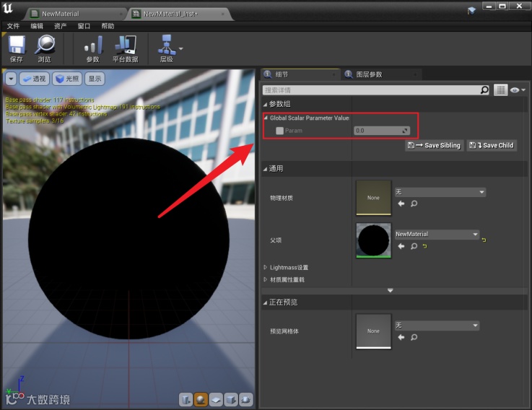Click the physical material None thumbnail

pos(373,198)
